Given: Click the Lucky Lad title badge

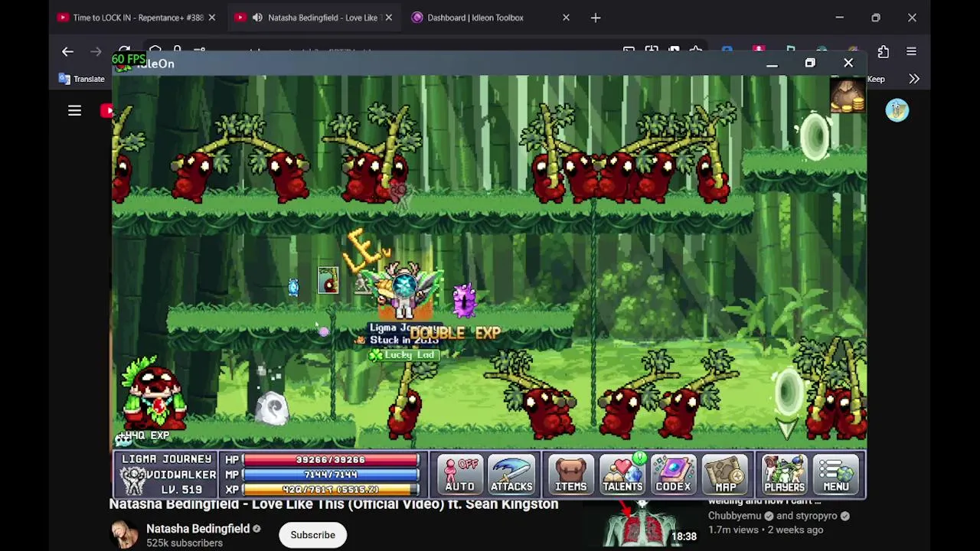Looking at the screenshot, I should pos(403,355).
